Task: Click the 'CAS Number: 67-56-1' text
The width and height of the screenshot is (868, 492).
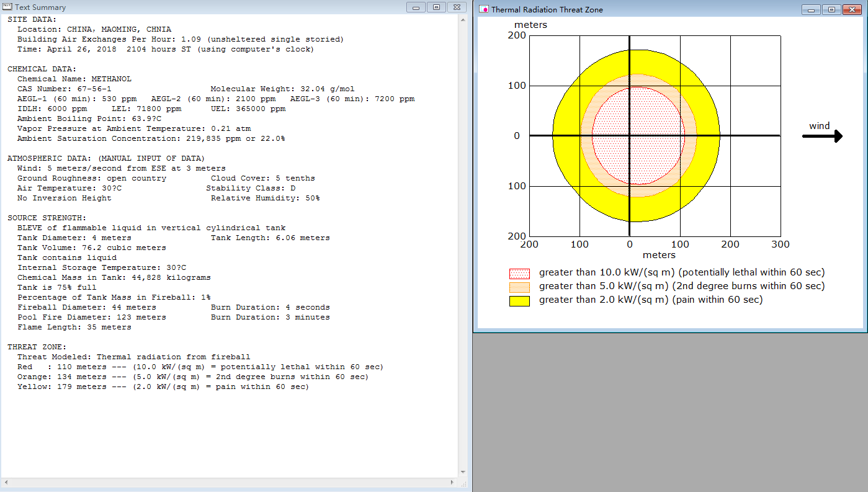Action: (x=65, y=89)
